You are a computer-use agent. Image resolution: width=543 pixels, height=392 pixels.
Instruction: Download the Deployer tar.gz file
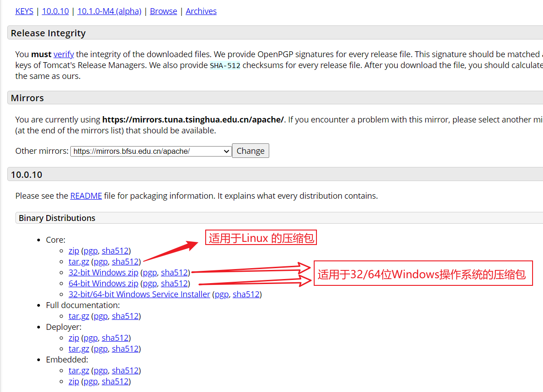coord(79,349)
